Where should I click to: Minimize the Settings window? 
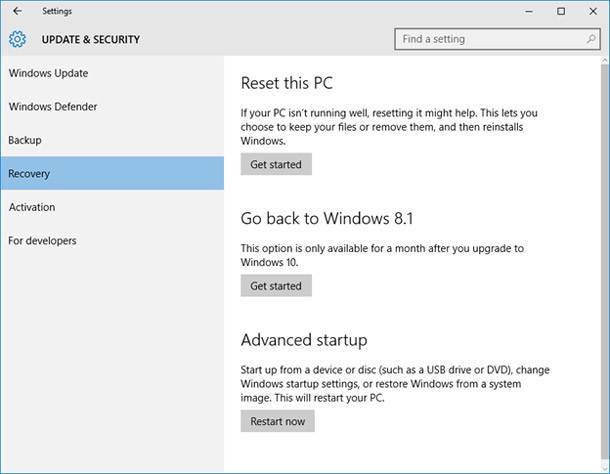point(529,11)
